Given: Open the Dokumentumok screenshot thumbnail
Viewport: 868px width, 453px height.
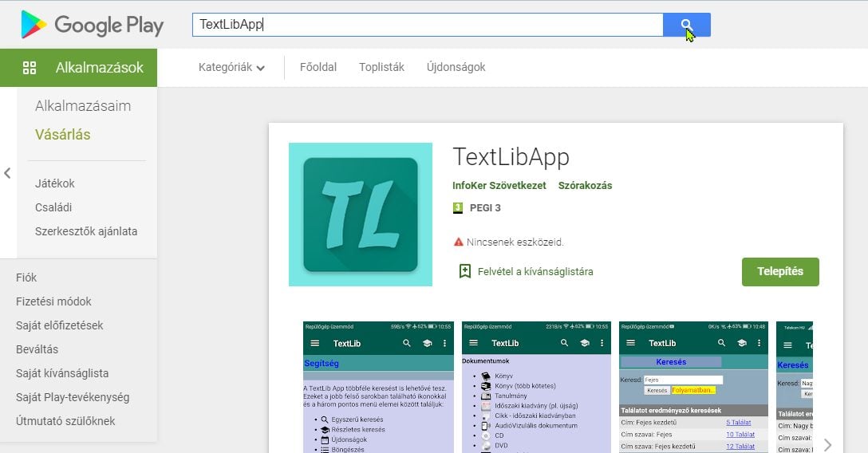Looking at the screenshot, I should click(536, 387).
